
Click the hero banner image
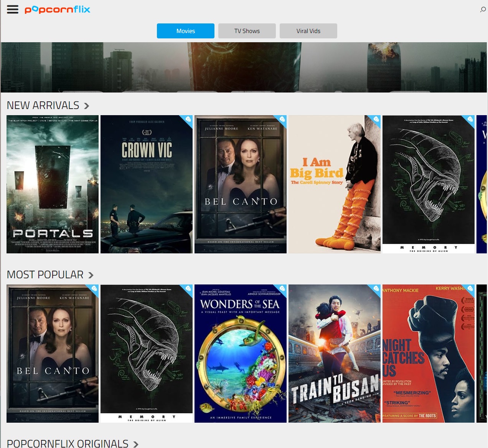click(x=244, y=67)
